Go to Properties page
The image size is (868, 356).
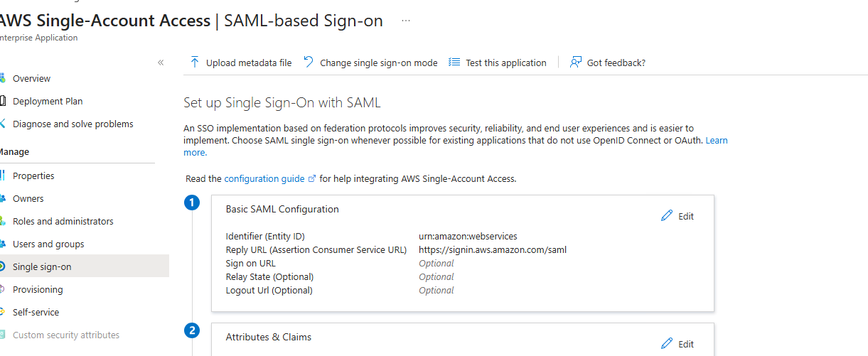(x=33, y=176)
